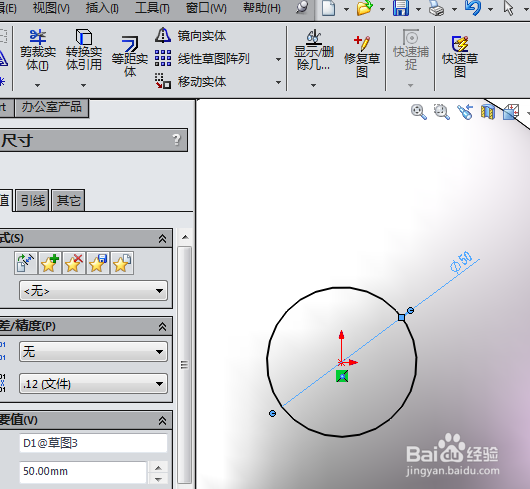
Task: Select Offset Entities (等距实体) tool
Action: pyautogui.click(x=130, y=57)
